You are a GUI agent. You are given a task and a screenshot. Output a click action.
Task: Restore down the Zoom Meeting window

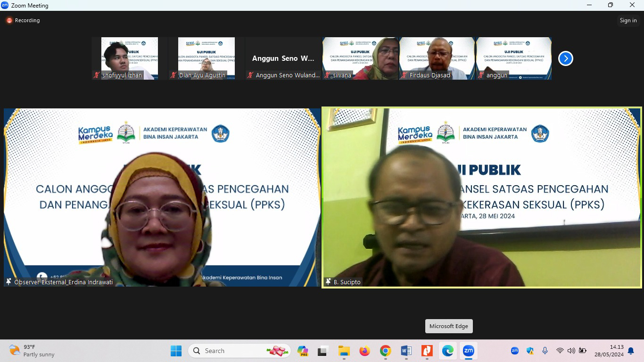click(x=611, y=5)
